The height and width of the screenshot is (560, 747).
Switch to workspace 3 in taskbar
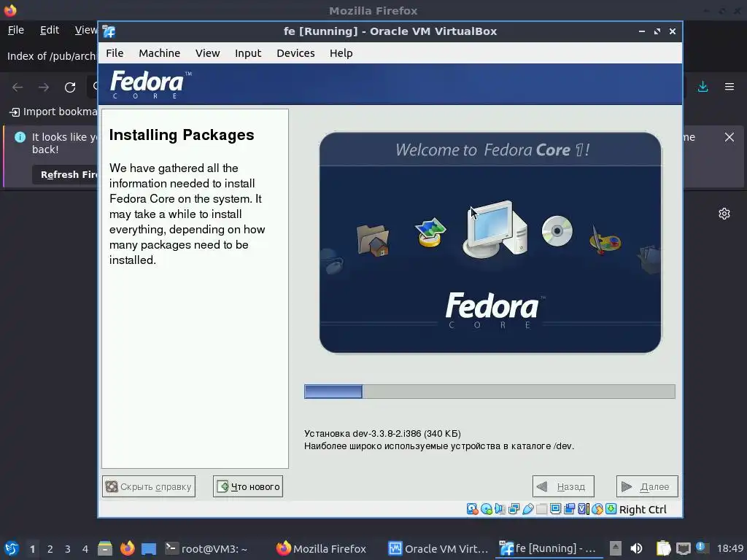coord(68,549)
